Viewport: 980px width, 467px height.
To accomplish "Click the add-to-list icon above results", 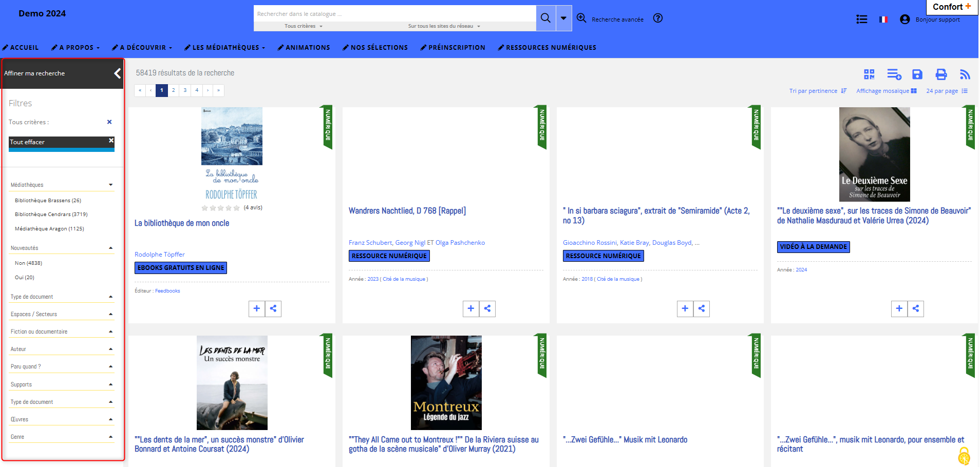I will point(894,74).
